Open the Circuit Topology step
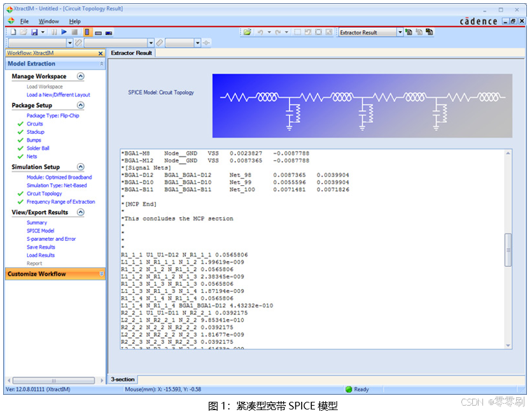Viewport: 532px width, 412px height. tap(45, 194)
